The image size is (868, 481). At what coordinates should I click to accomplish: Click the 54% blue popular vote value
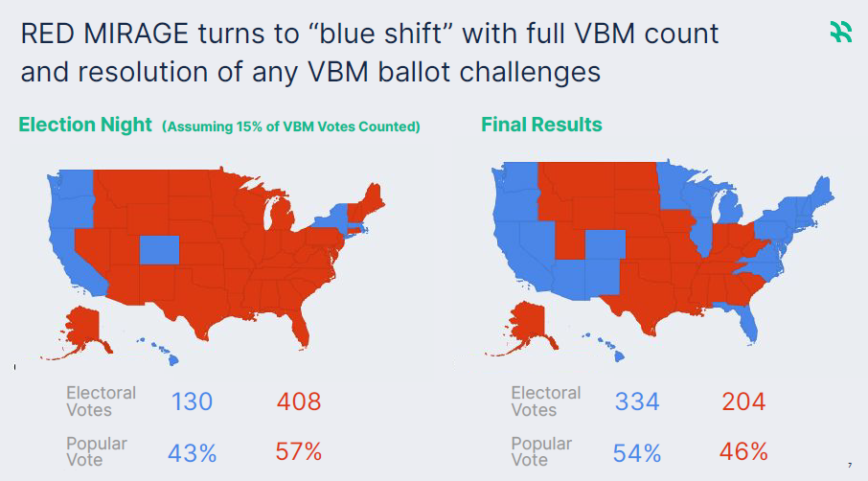coord(637,451)
